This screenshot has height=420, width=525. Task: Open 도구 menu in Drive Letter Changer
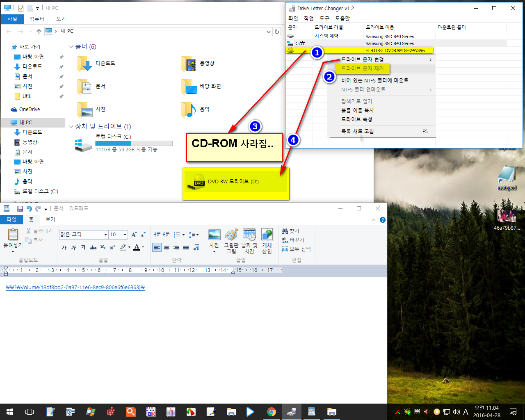point(324,18)
